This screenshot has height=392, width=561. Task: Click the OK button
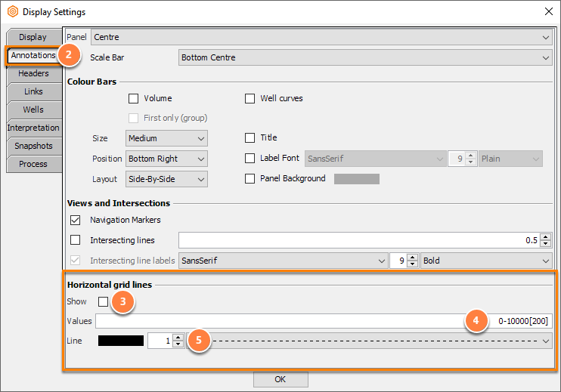click(x=280, y=379)
